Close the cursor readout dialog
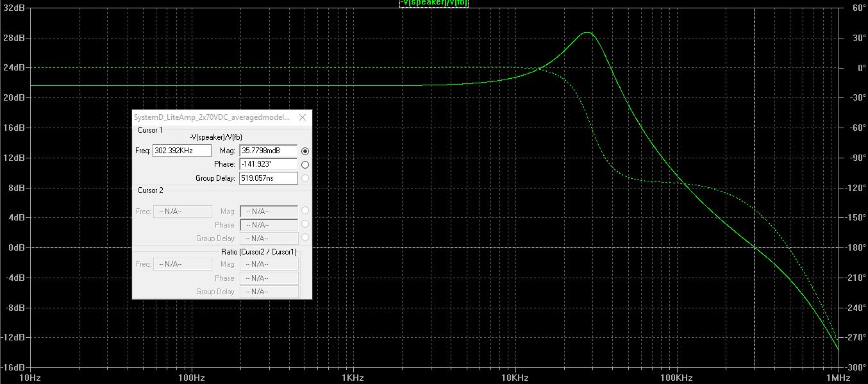Viewport: 868px width, 384px height. 303,118
